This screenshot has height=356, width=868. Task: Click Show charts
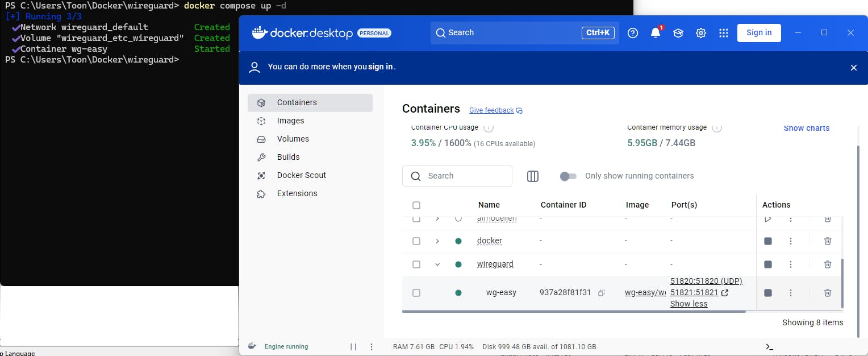point(807,128)
